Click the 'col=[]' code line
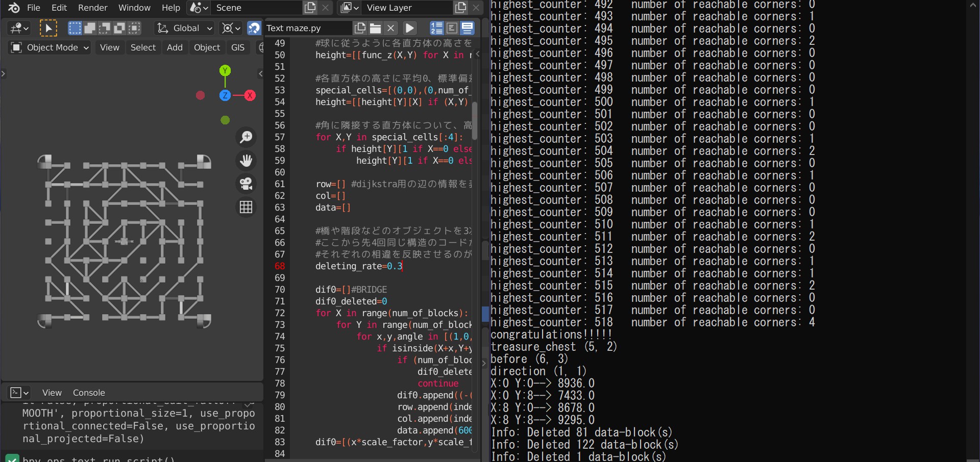This screenshot has width=980, height=462. click(x=331, y=196)
